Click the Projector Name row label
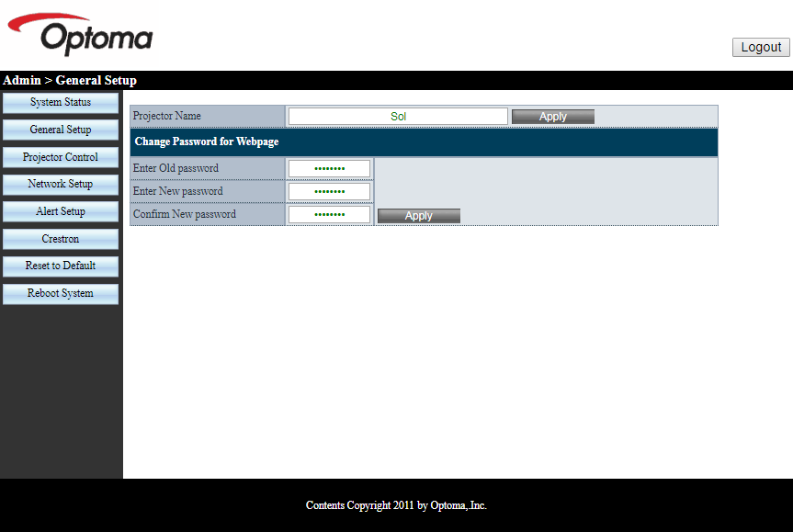Screen dimensions: 793x532 pyautogui.click(x=167, y=117)
